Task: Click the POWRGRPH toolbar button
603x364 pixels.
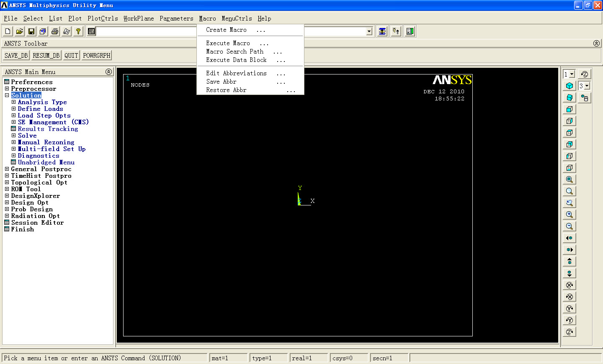Action: (x=97, y=56)
